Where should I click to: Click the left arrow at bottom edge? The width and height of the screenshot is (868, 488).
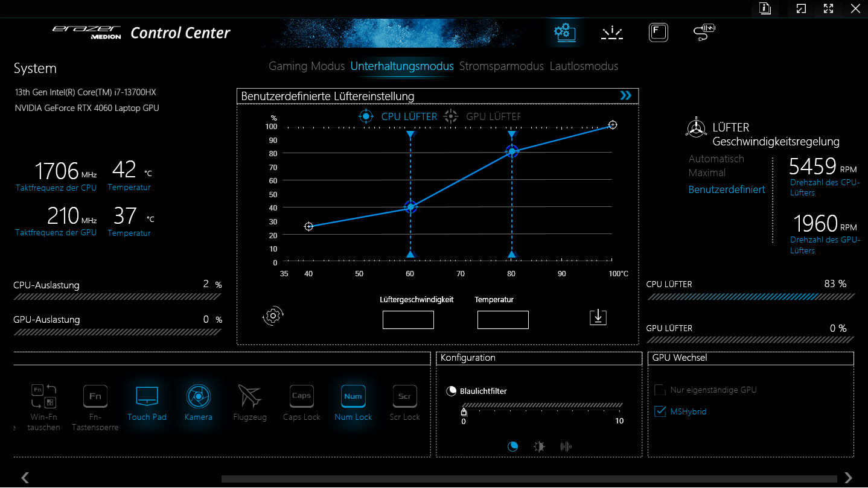pos(25,478)
